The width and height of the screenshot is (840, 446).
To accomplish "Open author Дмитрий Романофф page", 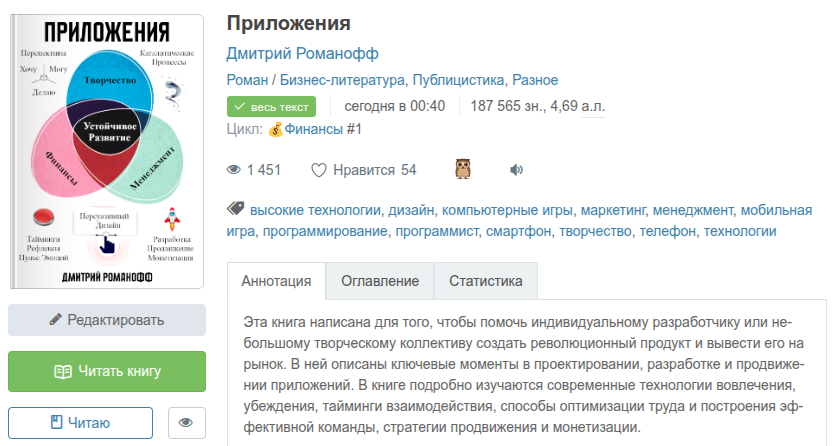I will point(302,53).
